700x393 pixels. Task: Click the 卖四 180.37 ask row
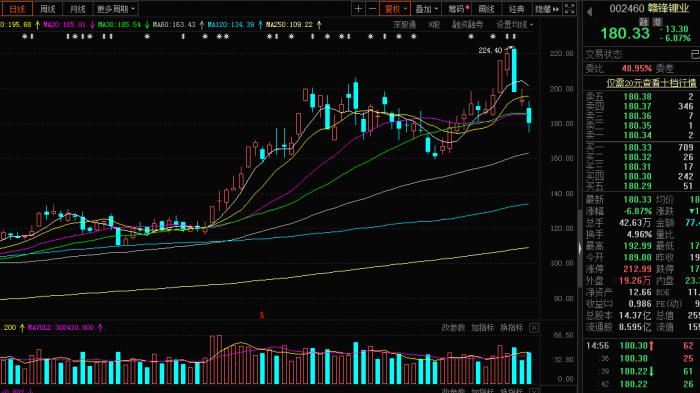641,106
